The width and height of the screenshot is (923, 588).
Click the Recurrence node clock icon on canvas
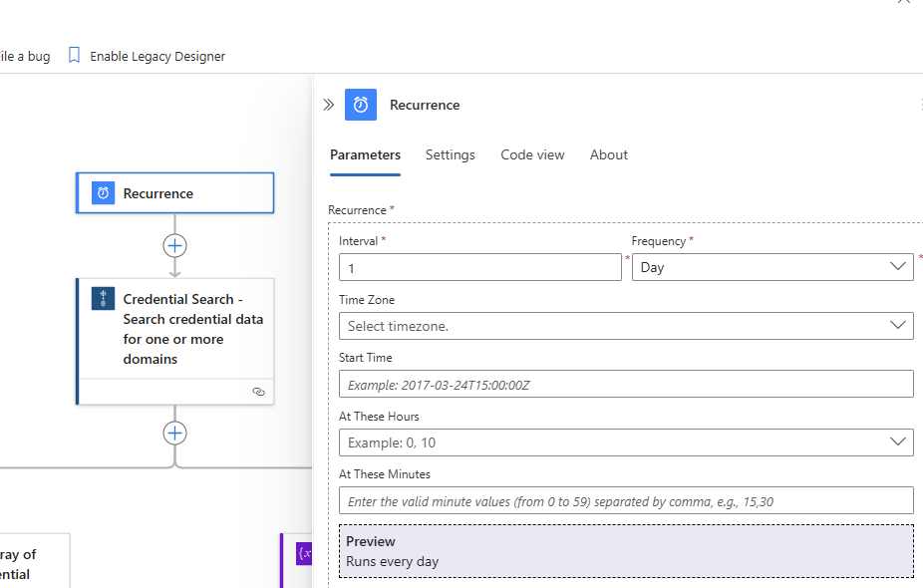point(103,193)
